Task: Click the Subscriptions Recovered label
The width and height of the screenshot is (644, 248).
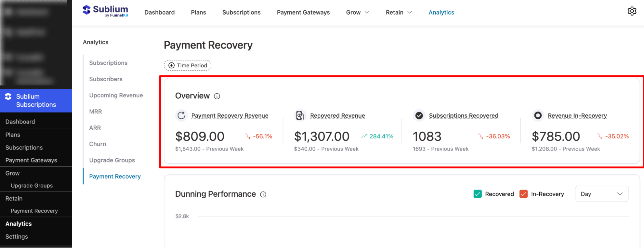Action: [x=464, y=115]
